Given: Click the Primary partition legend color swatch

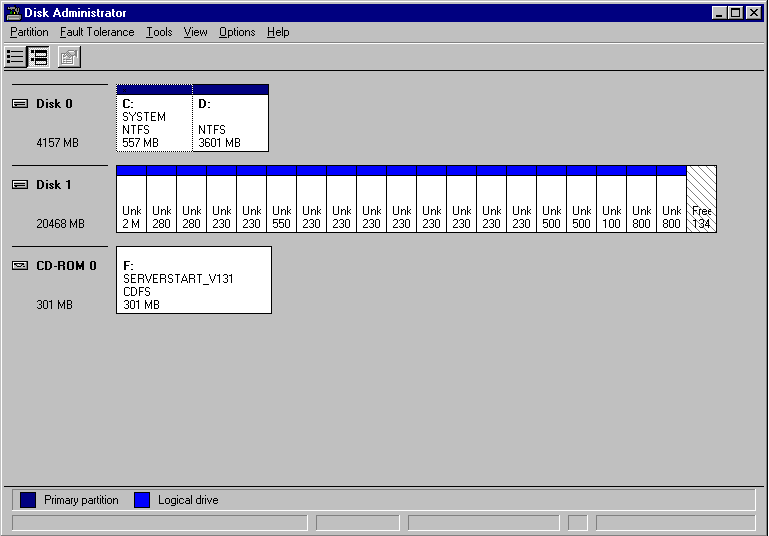Looking at the screenshot, I should (29, 500).
